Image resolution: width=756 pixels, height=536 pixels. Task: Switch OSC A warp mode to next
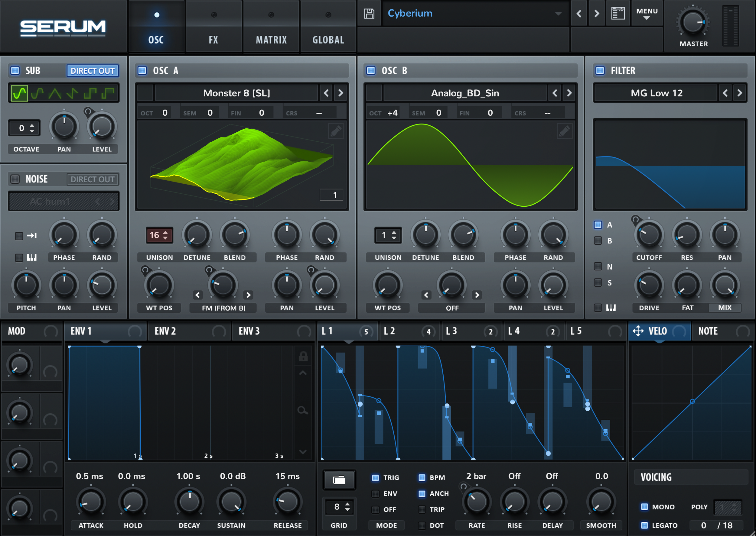(248, 295)
